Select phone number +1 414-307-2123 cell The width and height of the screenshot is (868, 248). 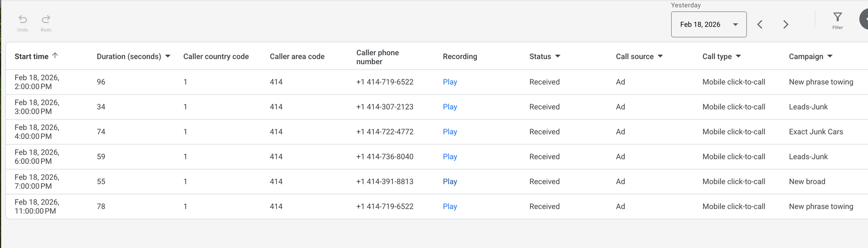(385, 107)
